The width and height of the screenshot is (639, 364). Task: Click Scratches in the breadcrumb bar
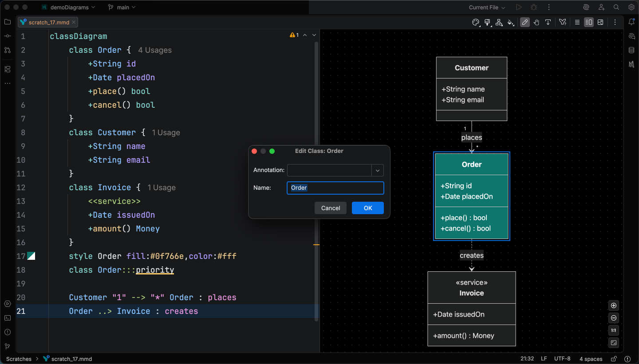[19, 359]
